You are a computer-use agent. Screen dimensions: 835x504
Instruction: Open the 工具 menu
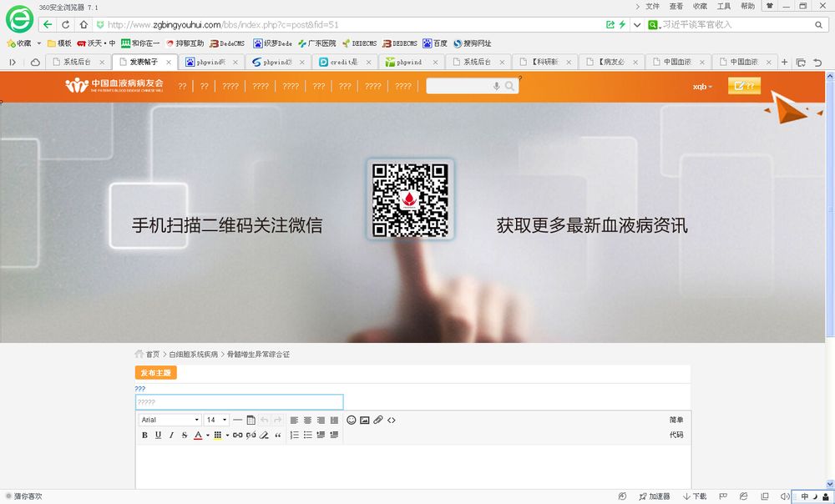(724, 7)
